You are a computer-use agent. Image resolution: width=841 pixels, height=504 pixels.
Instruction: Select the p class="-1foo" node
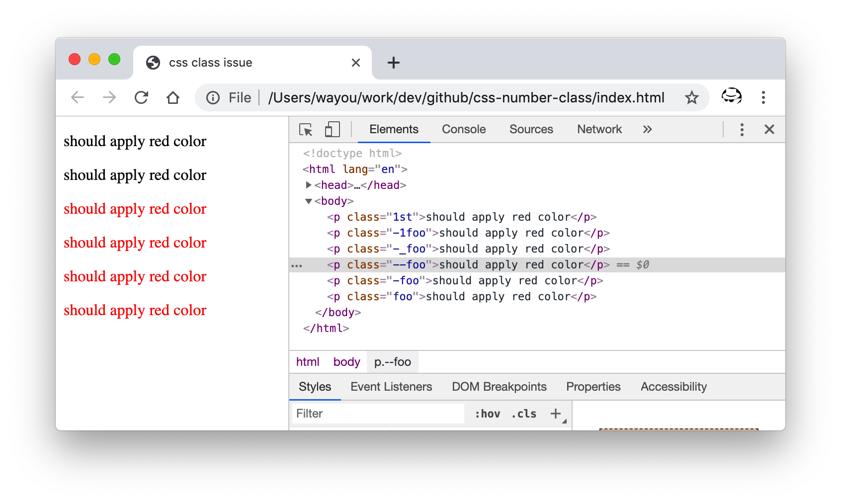(x=468, y=233)
